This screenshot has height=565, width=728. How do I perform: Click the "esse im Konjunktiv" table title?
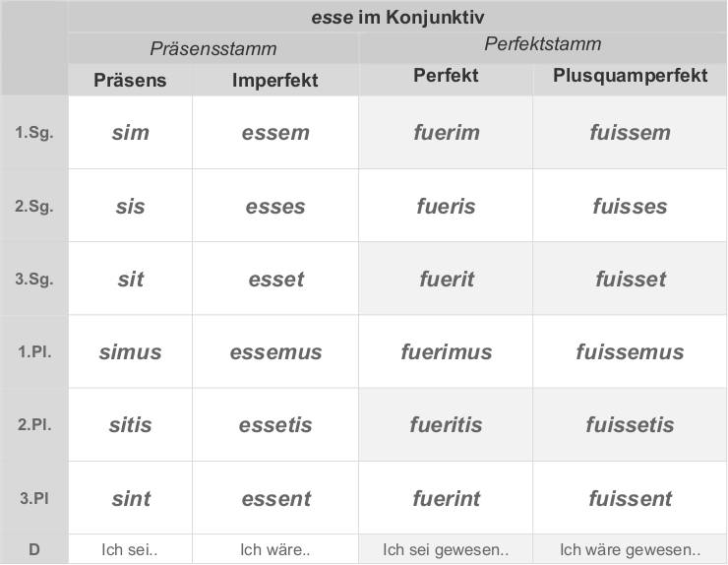tap(397, 17)
